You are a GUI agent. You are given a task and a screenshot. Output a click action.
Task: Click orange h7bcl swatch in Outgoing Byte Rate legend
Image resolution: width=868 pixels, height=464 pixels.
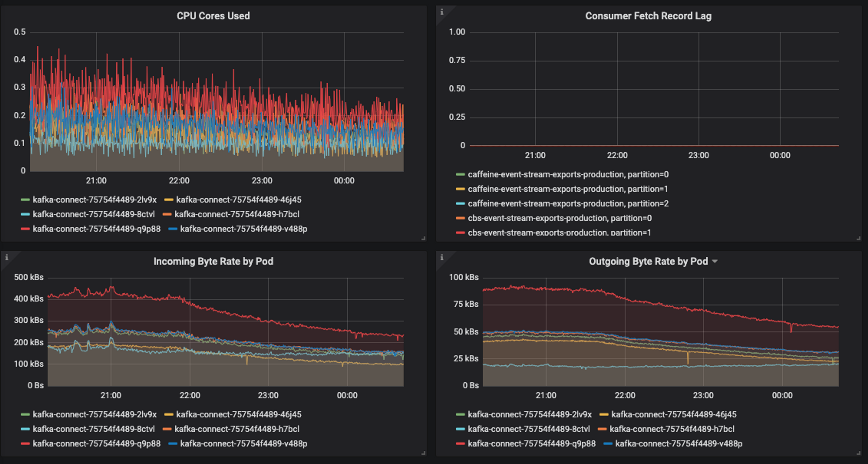[602, 429]
